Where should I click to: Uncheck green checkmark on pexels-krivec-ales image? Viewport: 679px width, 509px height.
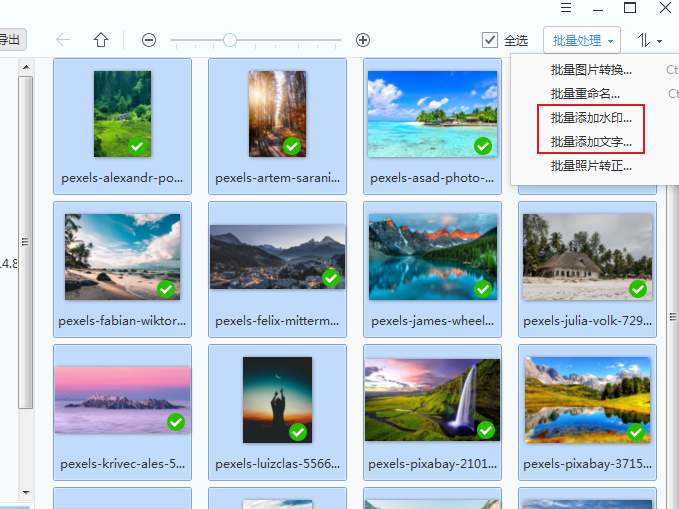coord(176,422)
